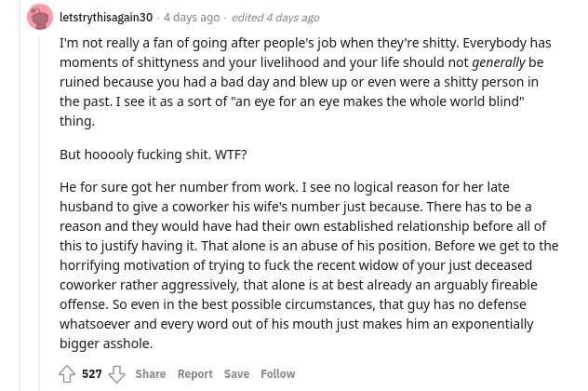Open the letstrythisagain30 profile link
Screen dimensions: 588x391
106,18
